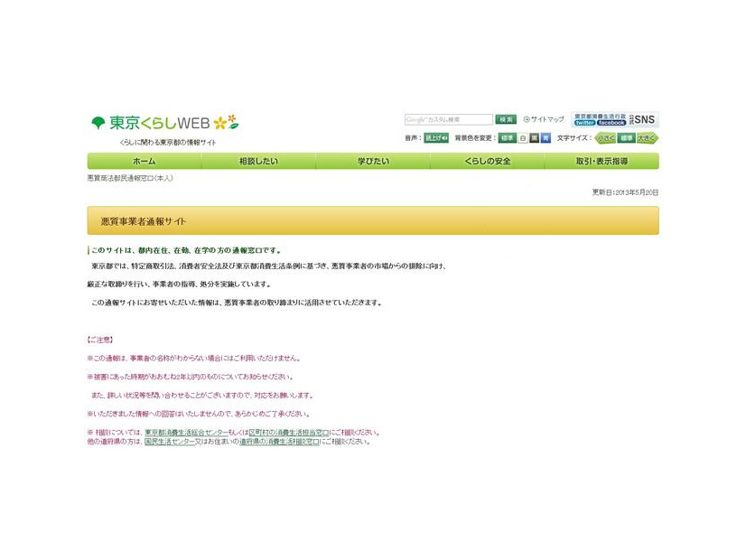The image size is (746, 560).
Task: Open the サイトマップ (sitemap) link
Action: click(546, 118)
